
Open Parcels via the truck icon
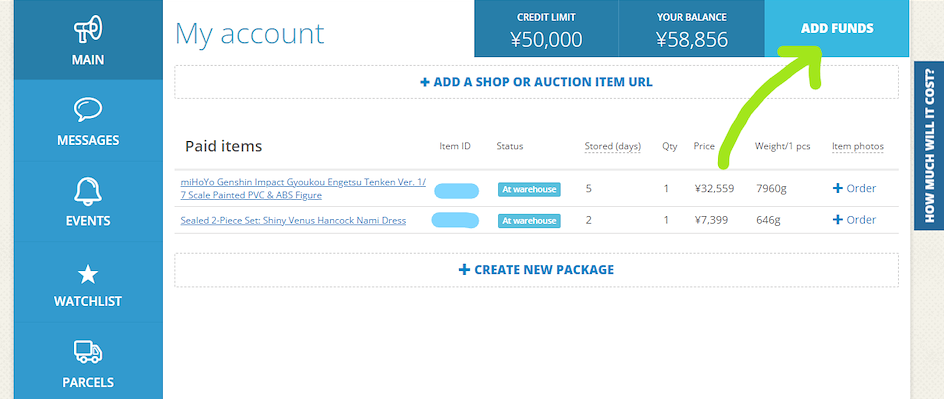click(88, 351)
